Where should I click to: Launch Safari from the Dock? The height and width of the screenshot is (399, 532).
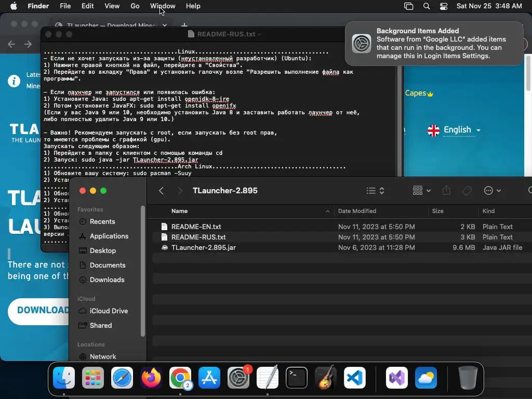pyautogui.click(x=122, y=378)
